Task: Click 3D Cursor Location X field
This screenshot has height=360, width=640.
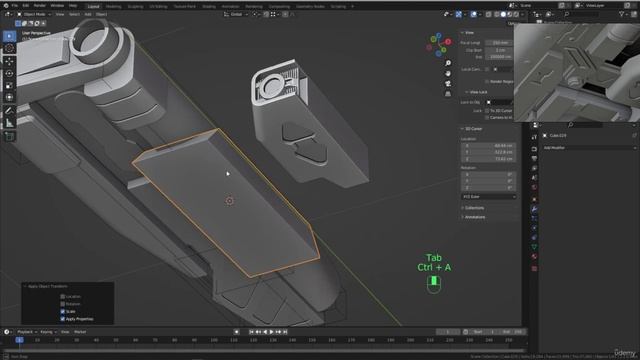Action: point(489,146)
